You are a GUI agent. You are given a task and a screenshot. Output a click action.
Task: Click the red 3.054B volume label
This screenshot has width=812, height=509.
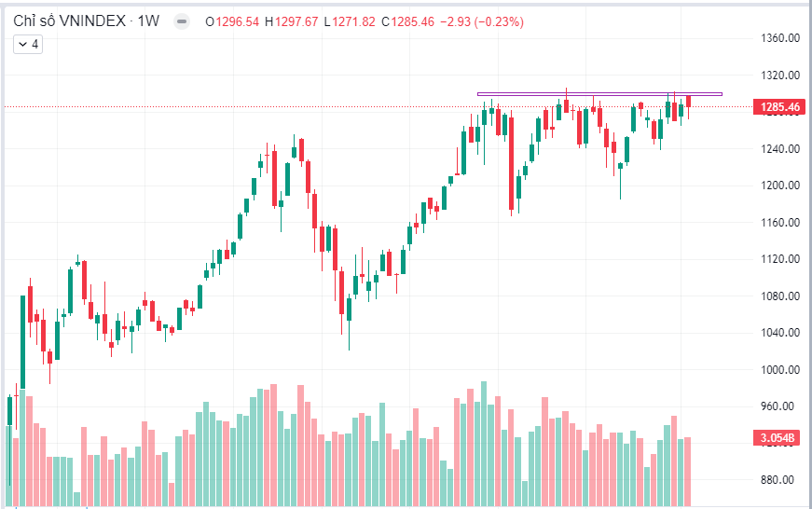coord(777,437)
